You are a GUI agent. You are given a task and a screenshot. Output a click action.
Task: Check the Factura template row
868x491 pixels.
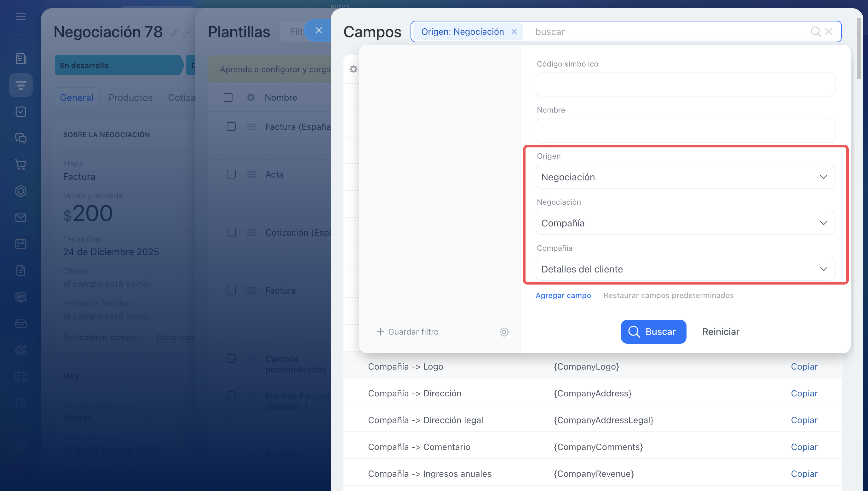(231, 290)
